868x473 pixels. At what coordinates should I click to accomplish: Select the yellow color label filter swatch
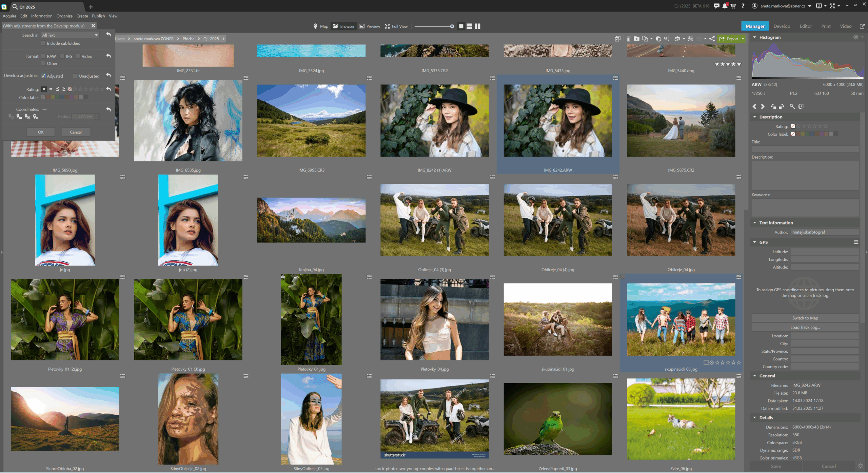(x=53, y=97)
